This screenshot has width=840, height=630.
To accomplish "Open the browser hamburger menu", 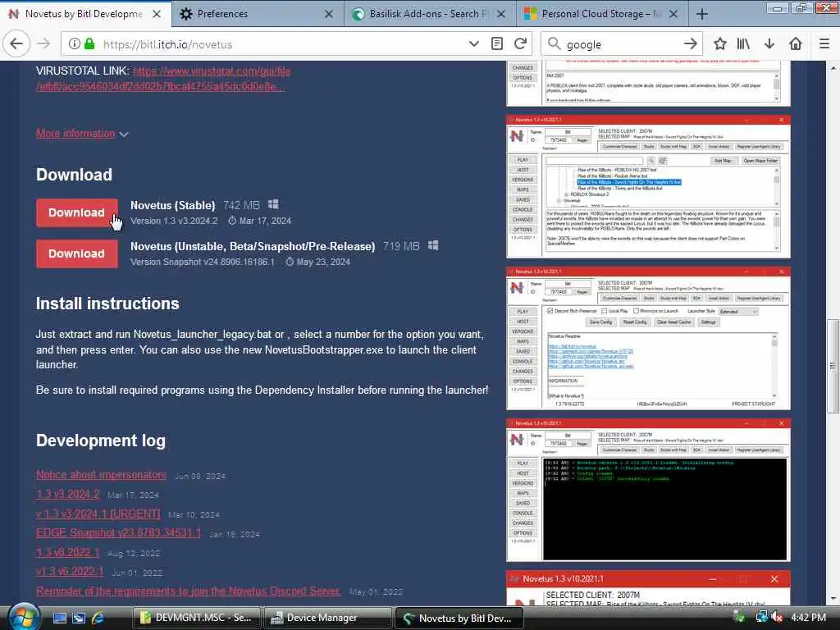I will click(824, 44).
